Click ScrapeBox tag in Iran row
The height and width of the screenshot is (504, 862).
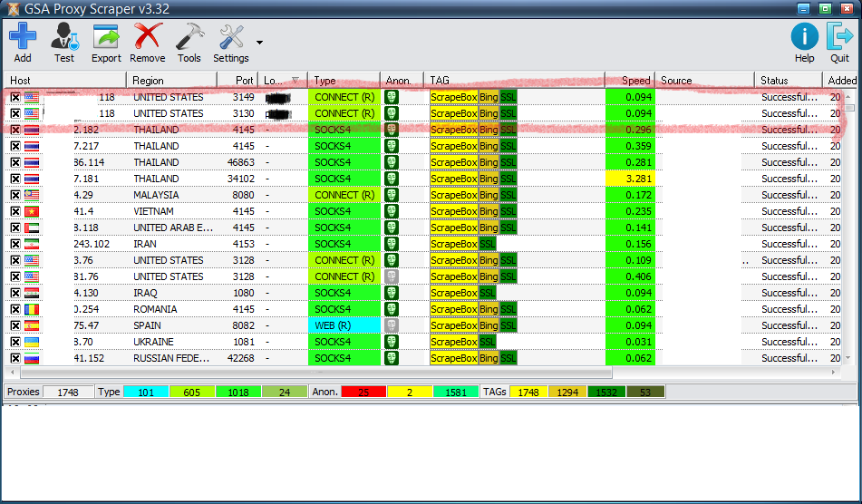tap(454, 244)
